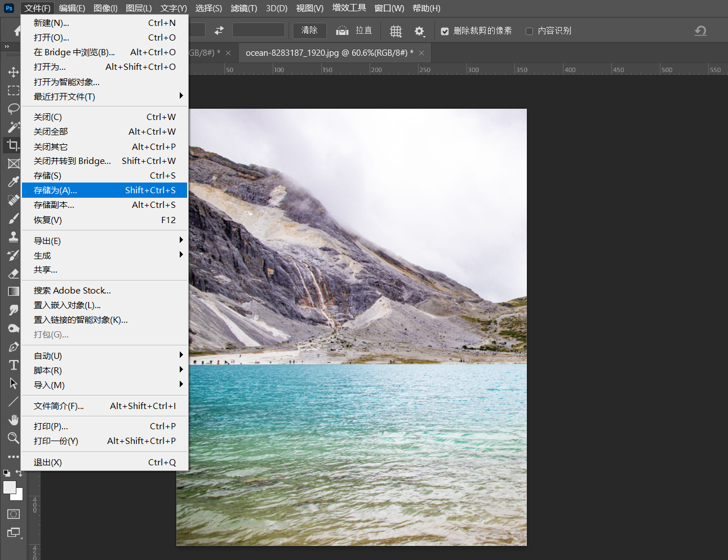Close the ocean-8283187_1920.jpg tab
Image resolution: width=728 pixels, height=560 pixels.
click(x=421, y=53)
